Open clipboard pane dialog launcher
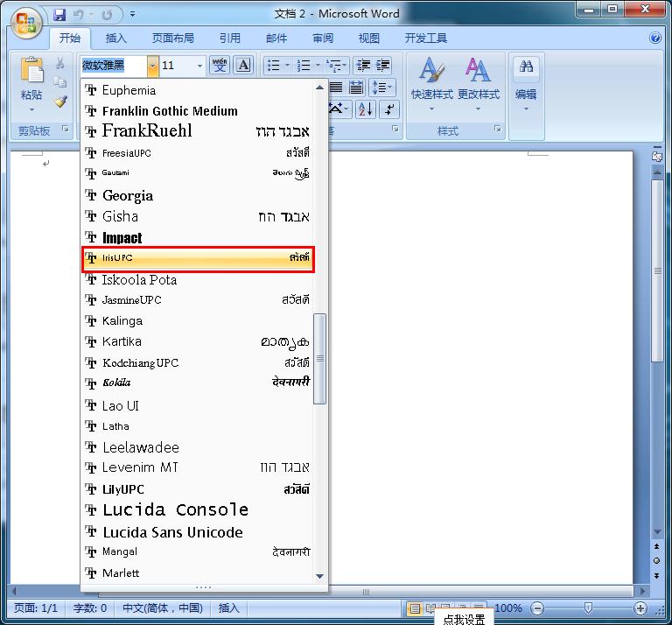The height and width of the screenshot is (625, 672). point(65,129)
